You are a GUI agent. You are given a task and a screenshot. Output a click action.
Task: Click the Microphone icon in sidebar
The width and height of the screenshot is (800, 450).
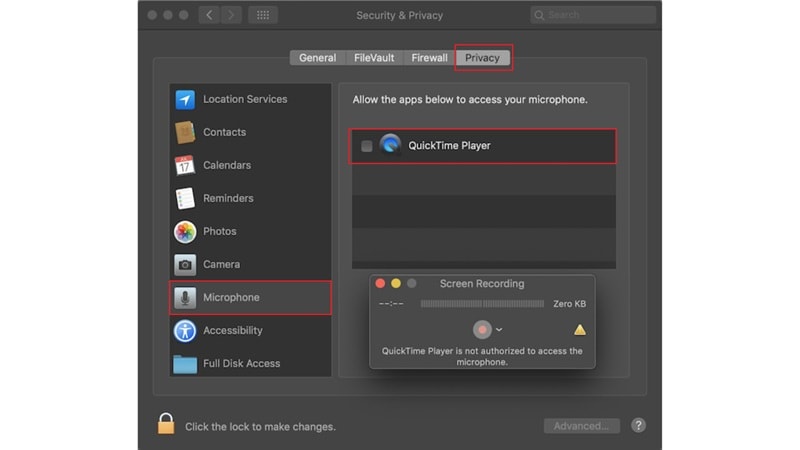click(x=185, y=297)
